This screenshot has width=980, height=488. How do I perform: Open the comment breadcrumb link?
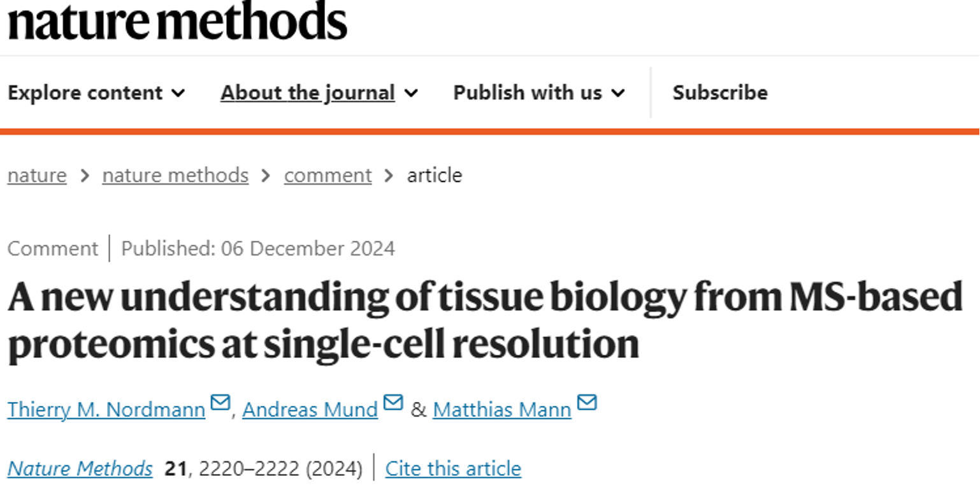coord(328,175)
